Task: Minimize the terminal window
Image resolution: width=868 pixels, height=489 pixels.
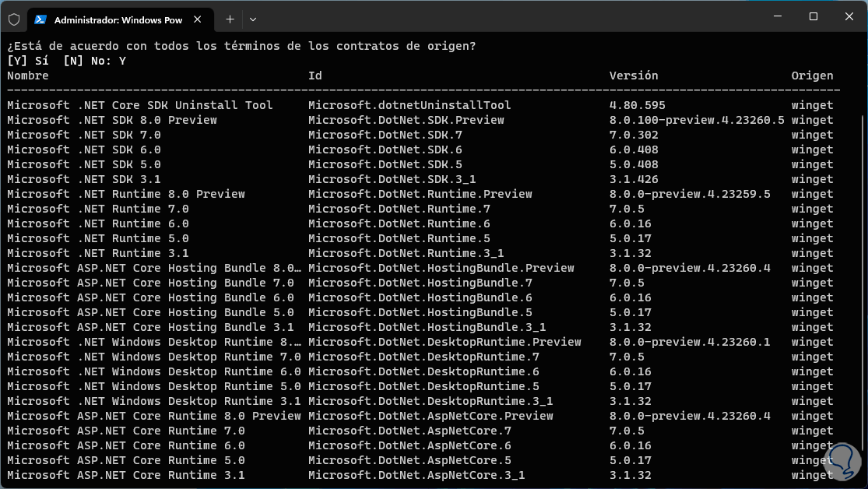Action: [777, 16]
